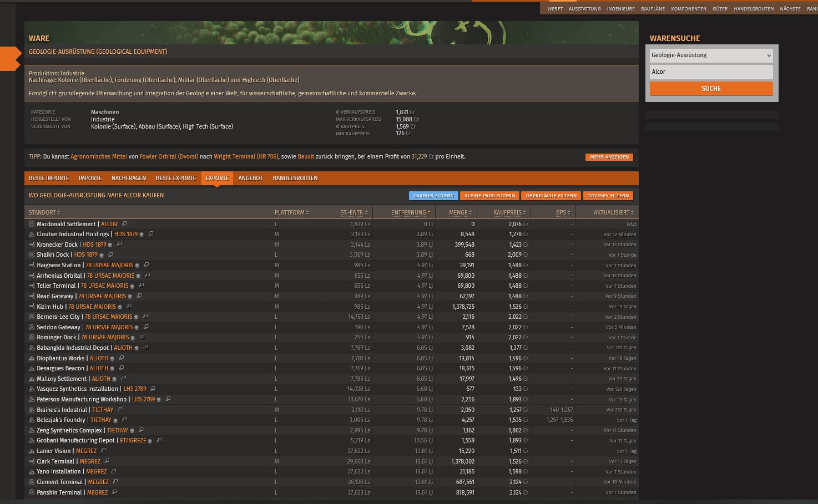The height and width of the screenshot is (504, 818).
Task: Toggle the Oberfläche Filtern filter
Action: pos(551,196)
